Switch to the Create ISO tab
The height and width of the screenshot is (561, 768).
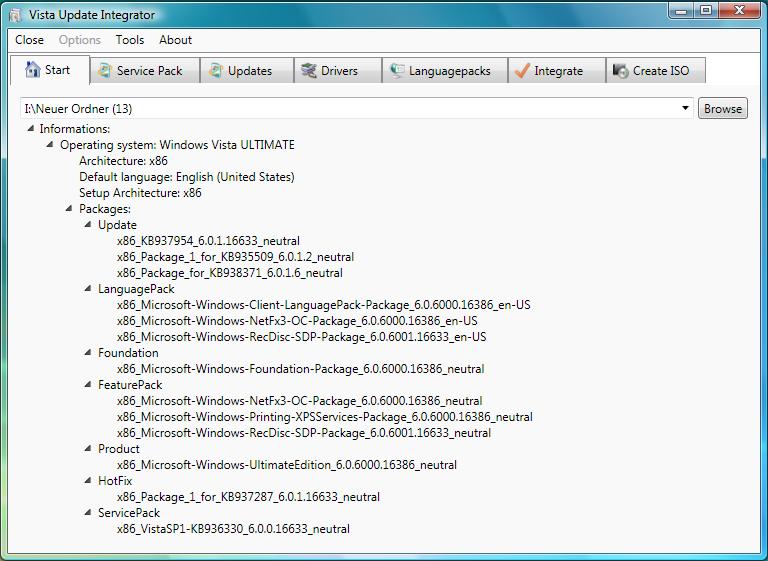pyautogui.click(x=656, y=71)
